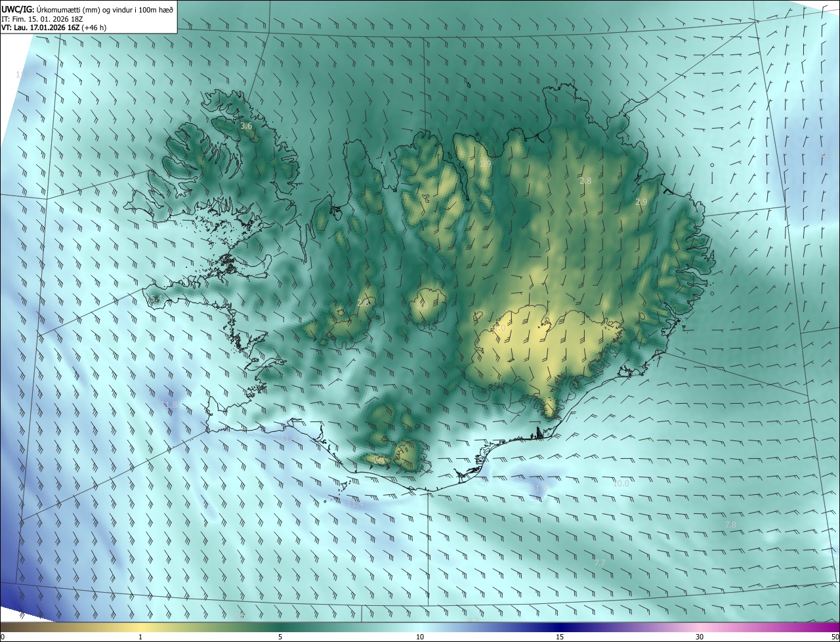
Task: Click the 2.8 value in northeast Iceland
Action: [585, 181]
